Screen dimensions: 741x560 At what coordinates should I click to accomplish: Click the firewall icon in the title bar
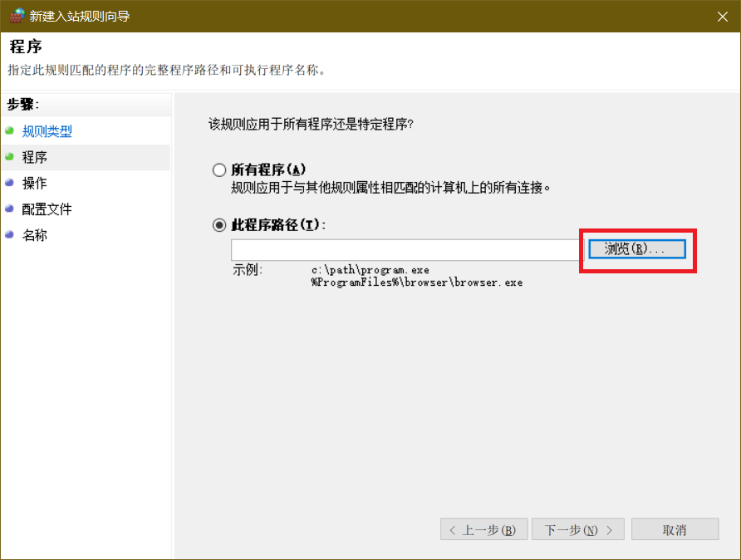16,16
